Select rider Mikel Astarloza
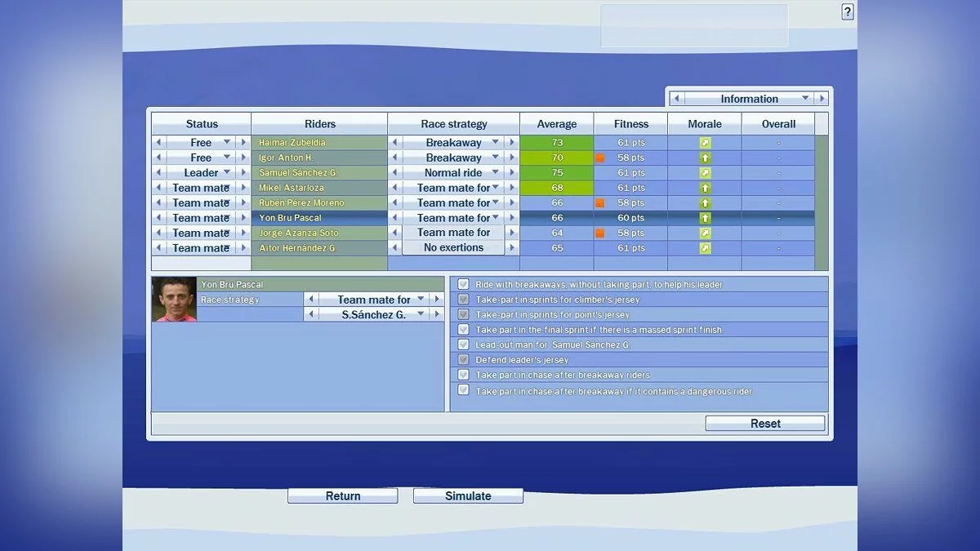The image size is (980, 551). pos(319,188)
